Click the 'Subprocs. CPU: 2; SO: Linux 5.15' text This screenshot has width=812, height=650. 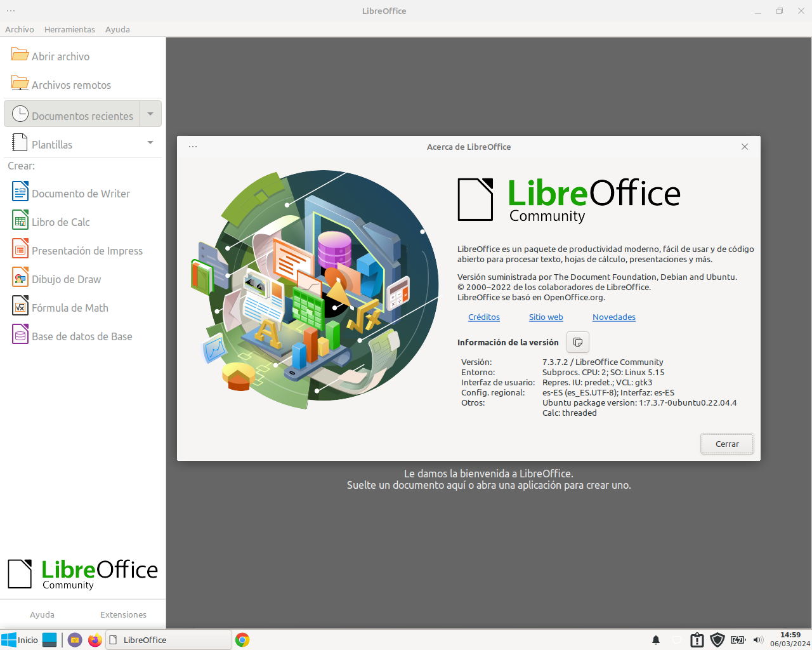tap(603, 372)
